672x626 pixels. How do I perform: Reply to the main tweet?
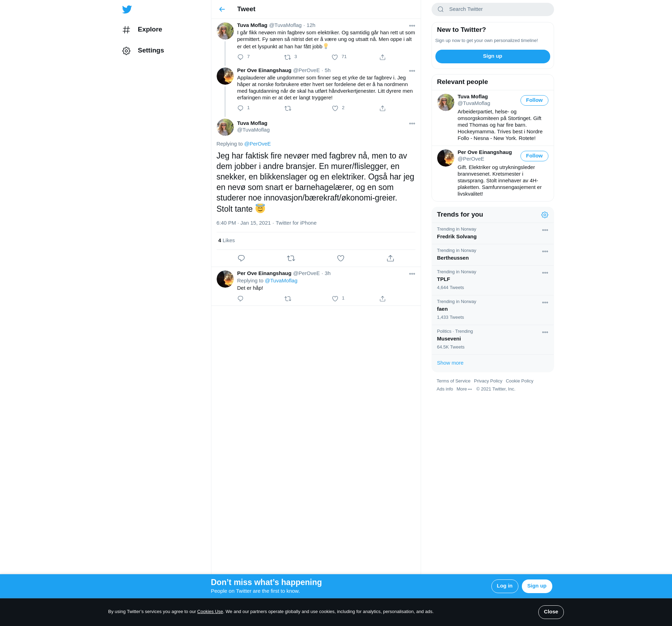(x=241, y=258)
